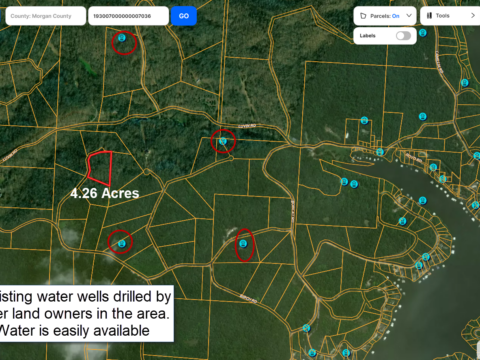This screenshot has width=480, height=360.
Task: Open the Tools panel chevron
Action: [x=473, y=15]
